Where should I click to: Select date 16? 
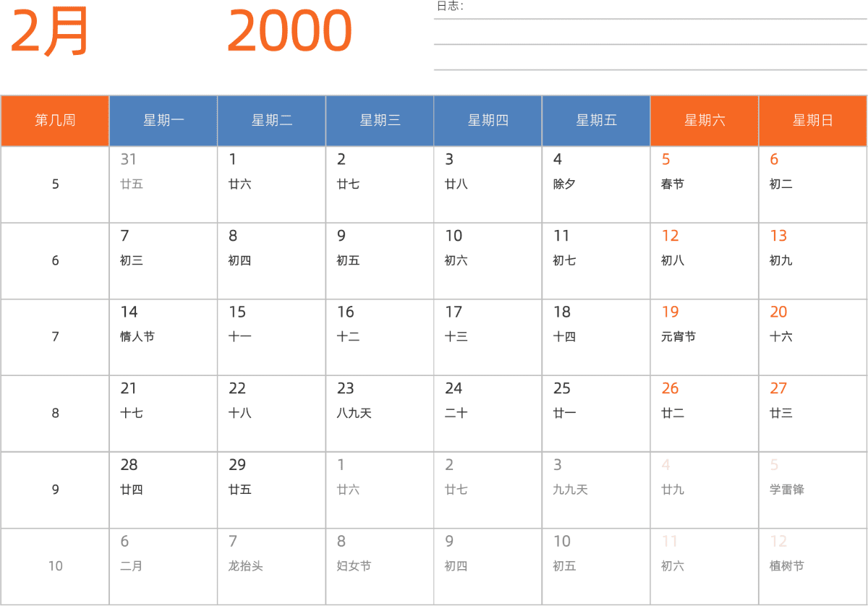346,312
